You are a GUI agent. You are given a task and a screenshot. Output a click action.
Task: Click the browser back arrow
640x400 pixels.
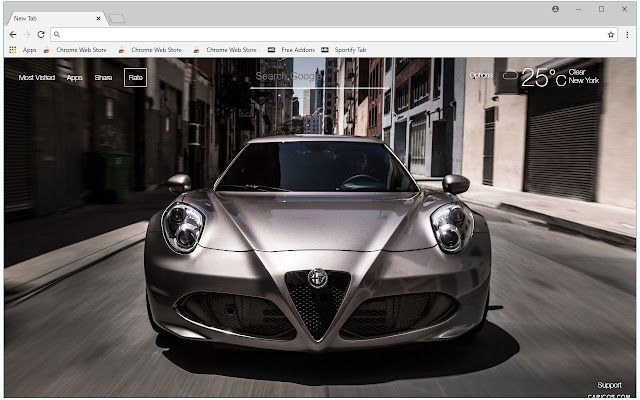tap(13, 35)
